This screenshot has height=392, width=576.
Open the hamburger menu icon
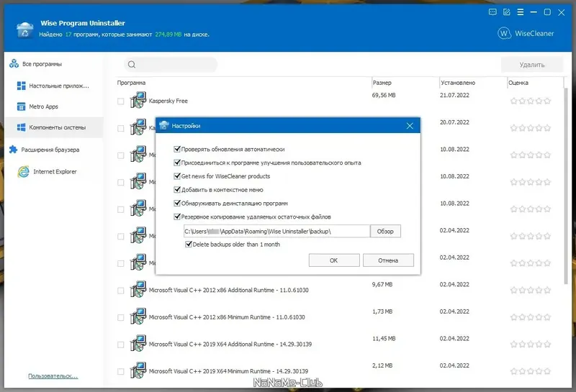(x=520, y=12)
